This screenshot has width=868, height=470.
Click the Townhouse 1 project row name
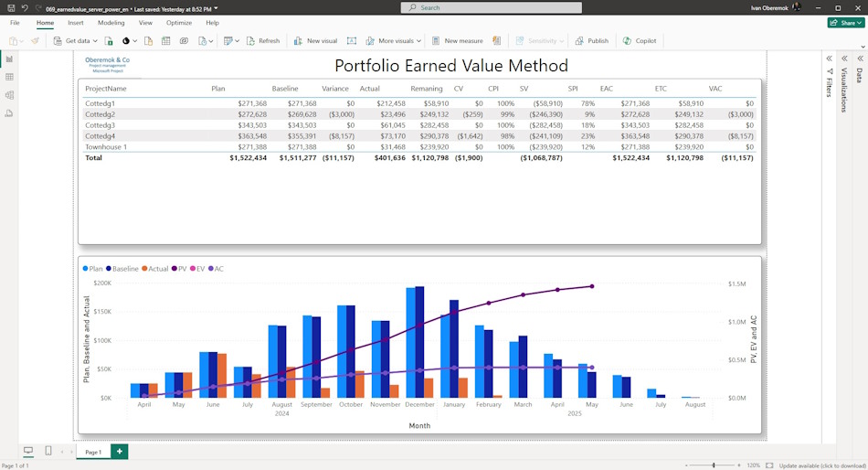106,147
